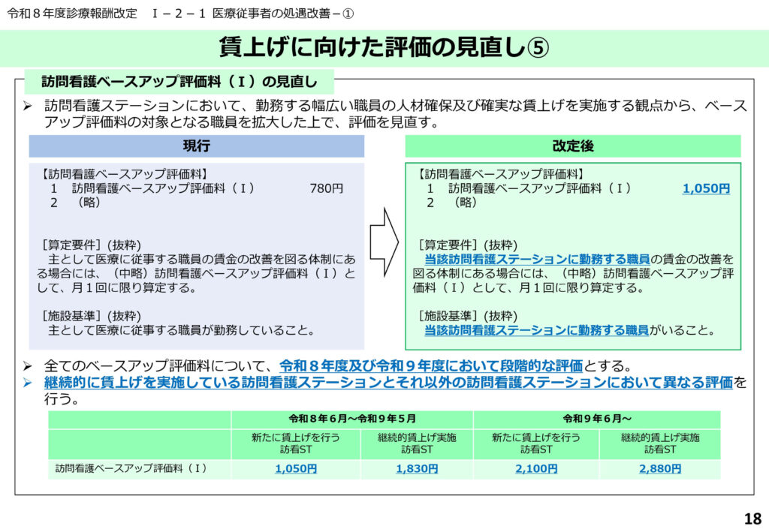The image size is (769, 532).
Task: Select the 2,100円 value in the table
Action: click(x=536, y=469)
